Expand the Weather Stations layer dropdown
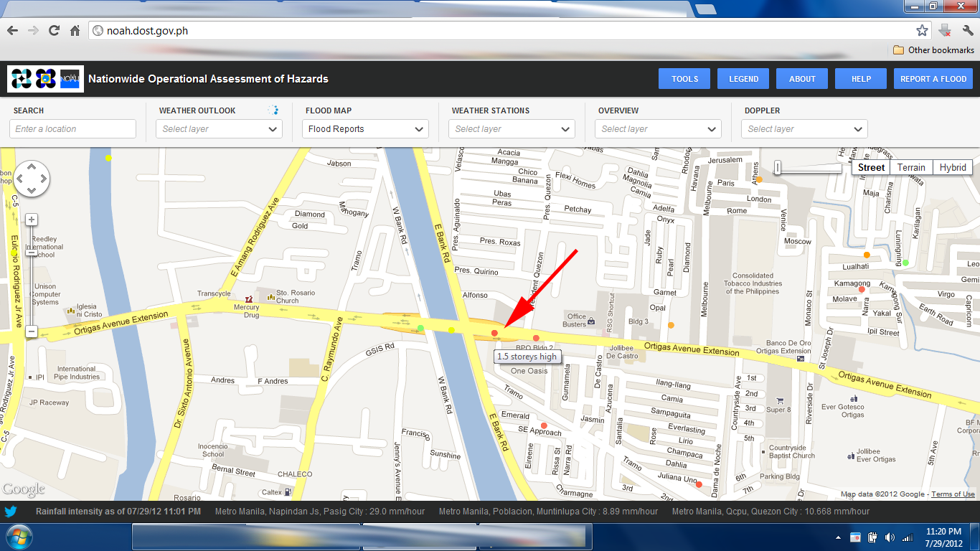Screen dimensions: 980x551 (512, 129)
